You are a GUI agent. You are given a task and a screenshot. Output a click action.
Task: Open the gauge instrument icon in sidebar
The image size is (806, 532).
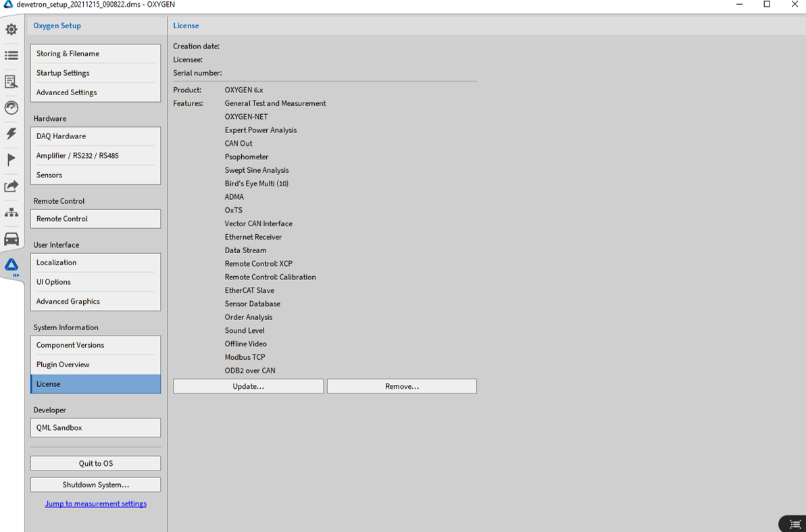(11, 108)
